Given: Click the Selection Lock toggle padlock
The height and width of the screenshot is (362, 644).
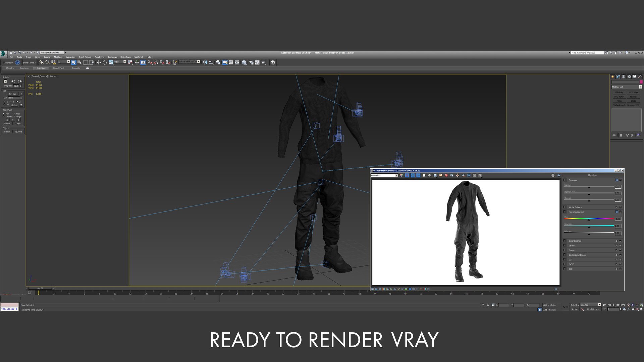Looking at the screenshot, I should pyautogui.click(x=488, y=305).
